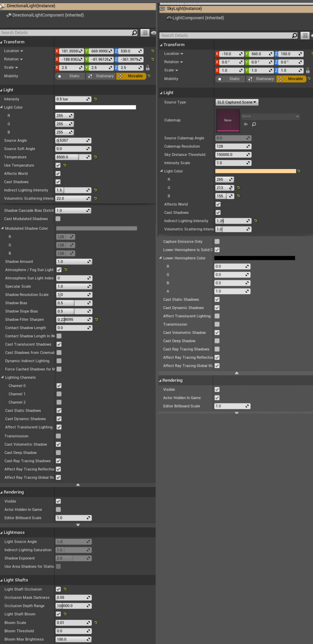Click the SkyLight peach Light Color swatch
The image size is (313, 644).
tap(255, 171)
